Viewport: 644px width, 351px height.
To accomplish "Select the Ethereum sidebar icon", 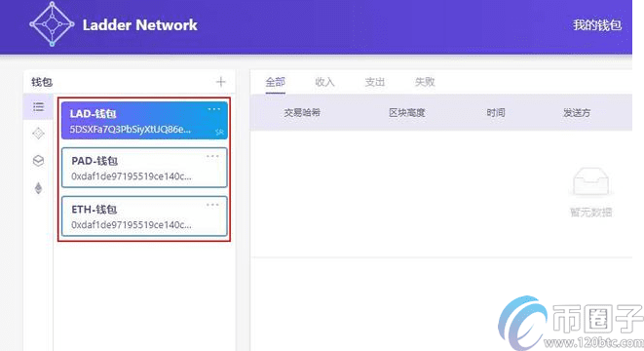I will tap(38, 188).
